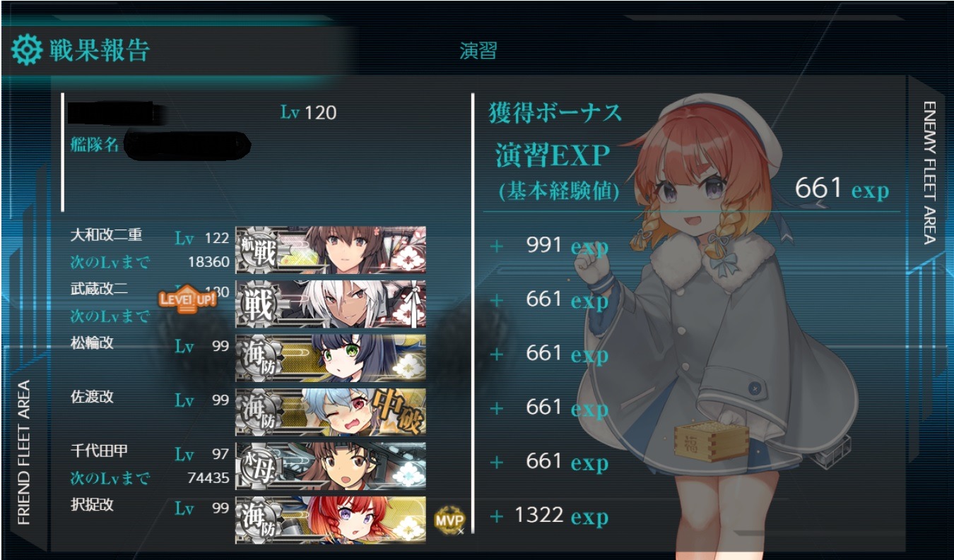The image size is (954, 560).
Task: Click the MVP medal badge
Action: tap(449, 520)
